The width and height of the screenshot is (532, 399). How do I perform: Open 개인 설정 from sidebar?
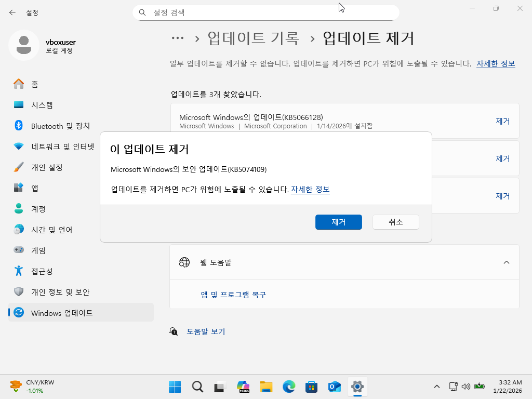[x=54, y=167]
